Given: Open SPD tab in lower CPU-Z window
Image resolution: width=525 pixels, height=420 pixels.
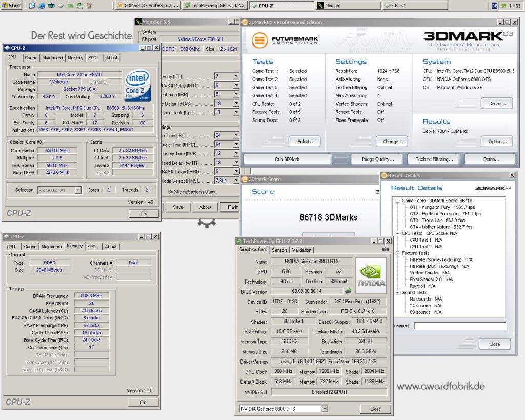Looking at the screenshot, I should coord(92,247).
